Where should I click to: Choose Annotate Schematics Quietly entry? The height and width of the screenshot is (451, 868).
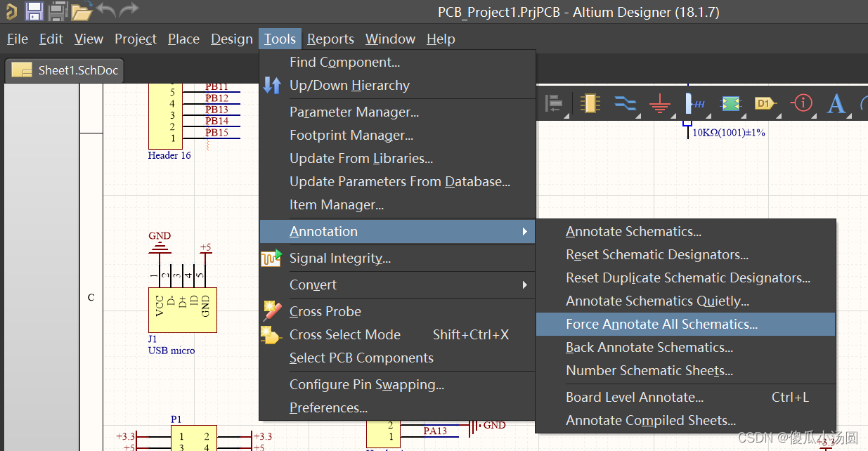(x=685, y=301)
